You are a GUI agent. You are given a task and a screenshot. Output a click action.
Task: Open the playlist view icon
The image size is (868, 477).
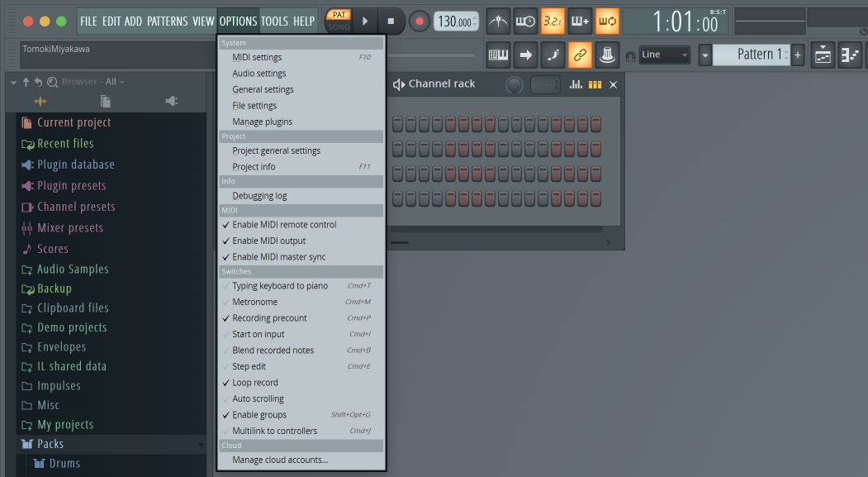[823, 55]
